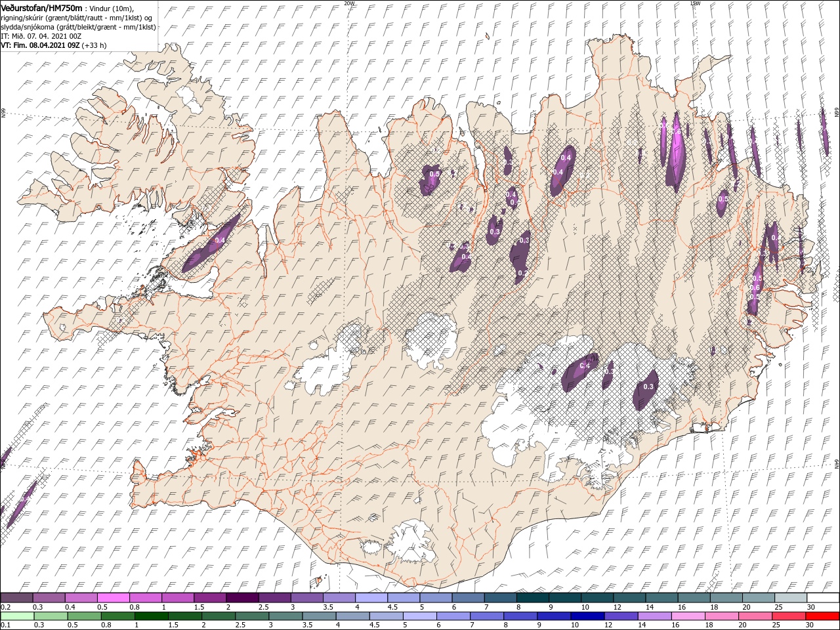Pick the red 30 swatch, lower legend row
840x630 pixels.
[823, 616]
